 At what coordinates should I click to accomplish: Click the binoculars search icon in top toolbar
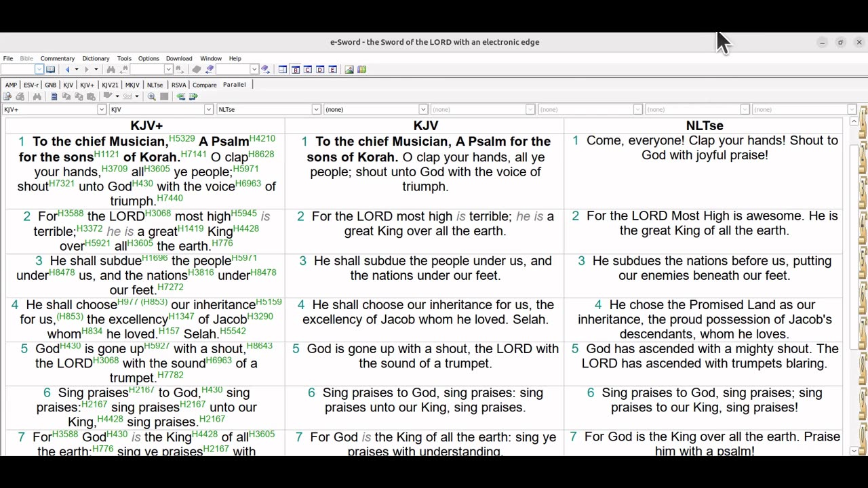[111, 69]
